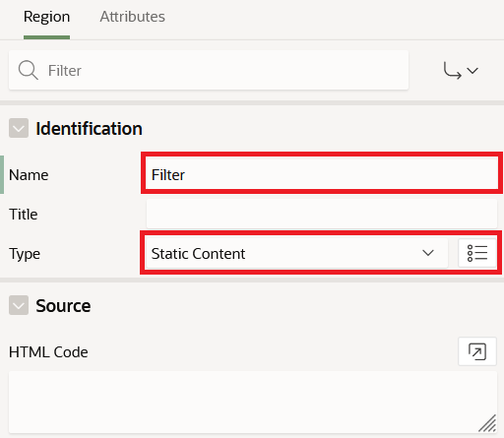
Task: Click the HTML Code resize handle
Action: tap(487, 424)
